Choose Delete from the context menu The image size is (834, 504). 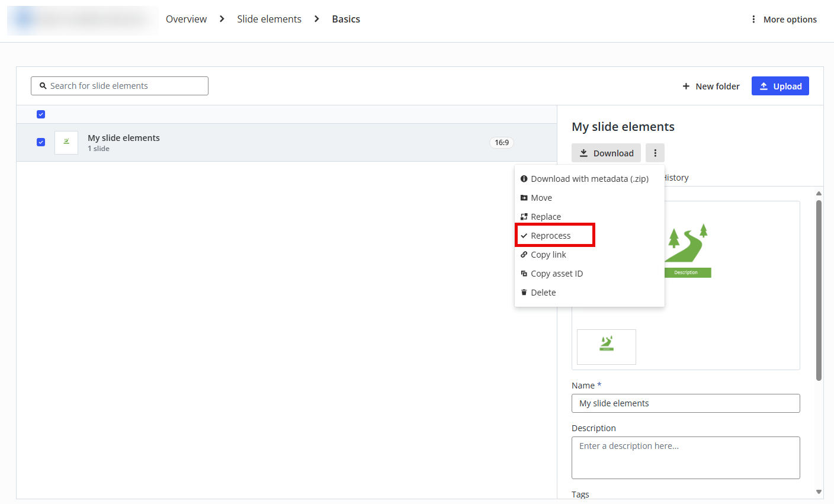tap(589, 293)
